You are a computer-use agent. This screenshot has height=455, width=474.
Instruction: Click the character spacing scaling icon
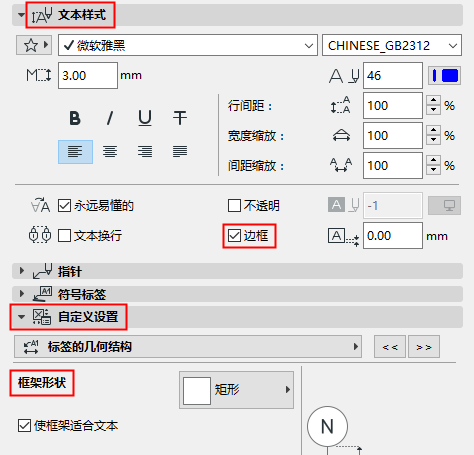[341, 165]
